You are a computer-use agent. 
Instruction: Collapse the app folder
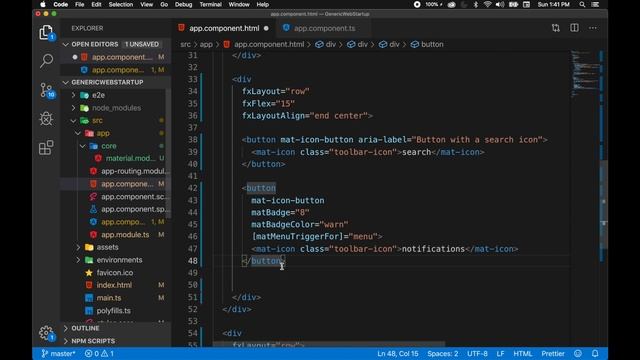coord(78,133)
